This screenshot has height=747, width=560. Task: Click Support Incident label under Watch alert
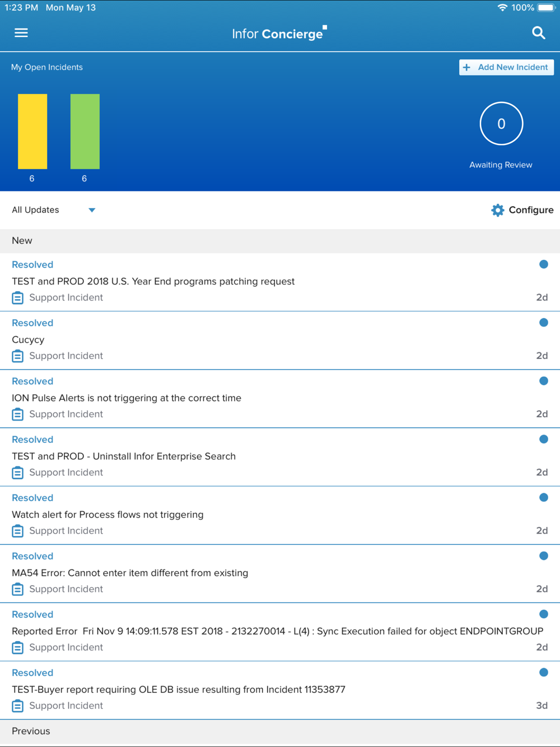(x=66, y=531)
